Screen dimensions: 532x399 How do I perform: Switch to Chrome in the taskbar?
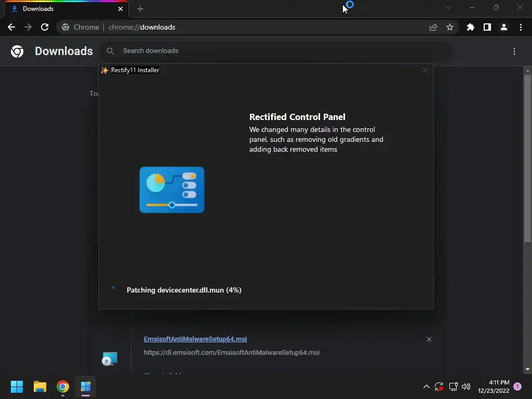coord(63,387)
